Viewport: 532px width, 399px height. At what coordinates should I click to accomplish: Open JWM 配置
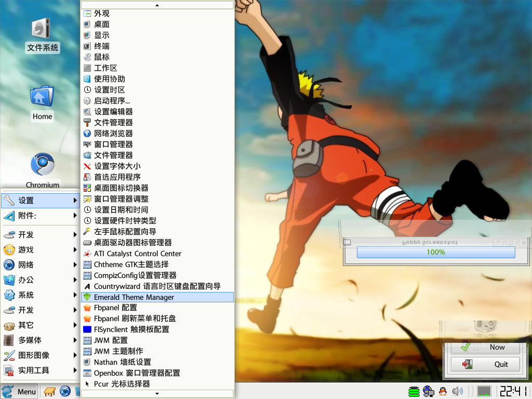157,340
